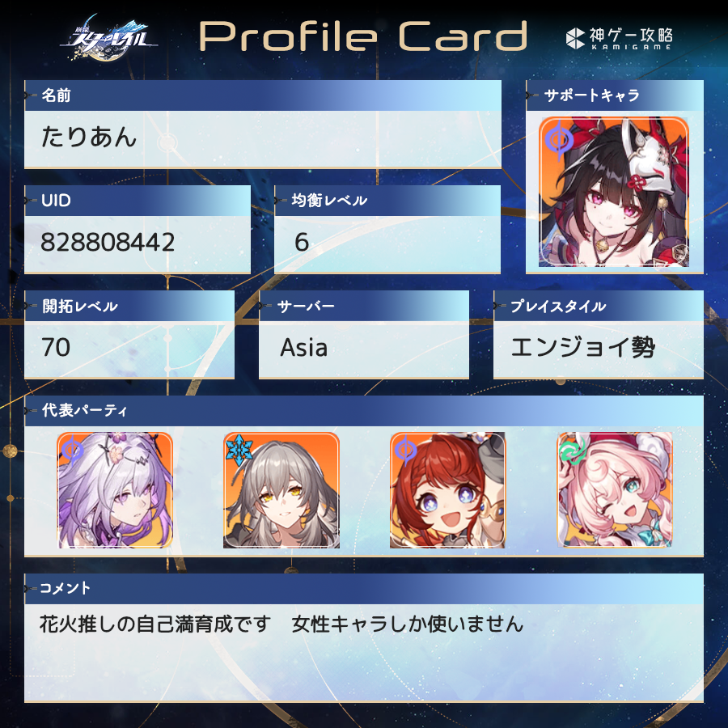
Task: Click the name field showing たりあん
Action: point(263,139)
